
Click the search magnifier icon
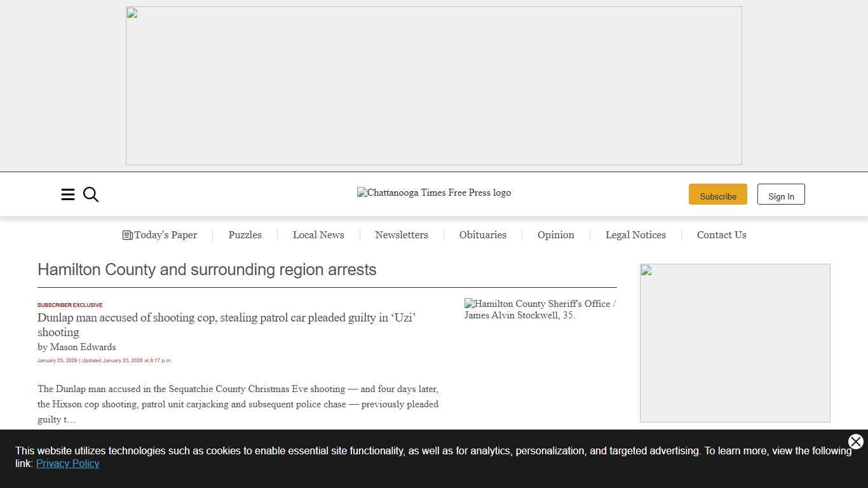pyautogui.click(x=91, y=194)
